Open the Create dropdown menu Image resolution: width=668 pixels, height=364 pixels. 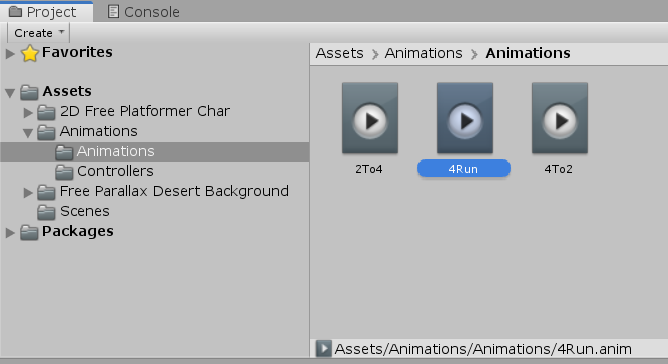[39, 33]
